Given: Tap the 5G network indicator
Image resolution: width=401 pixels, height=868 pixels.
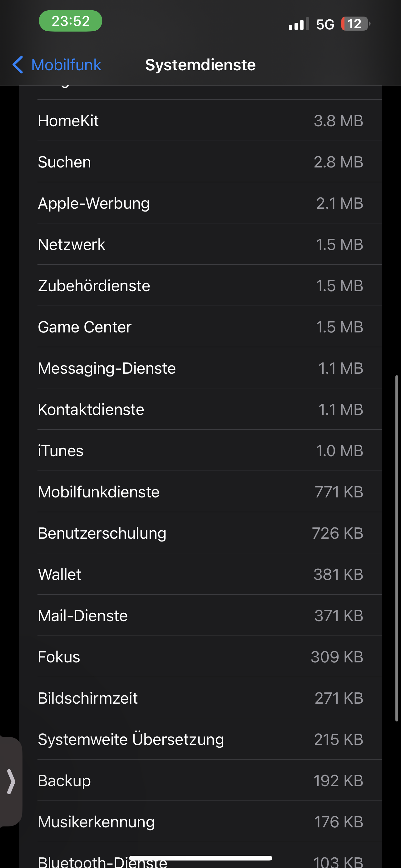Looking at the screenshot, I should tap(325, 25).
